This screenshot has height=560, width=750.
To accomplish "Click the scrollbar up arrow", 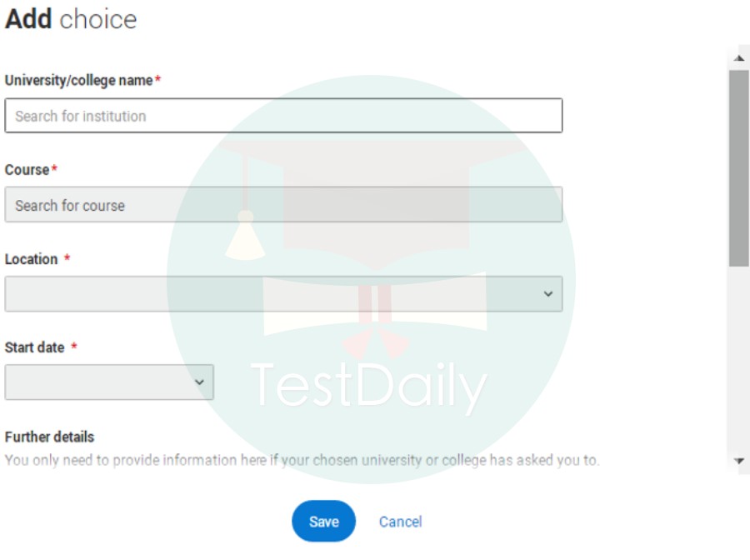I will (738, 58).
